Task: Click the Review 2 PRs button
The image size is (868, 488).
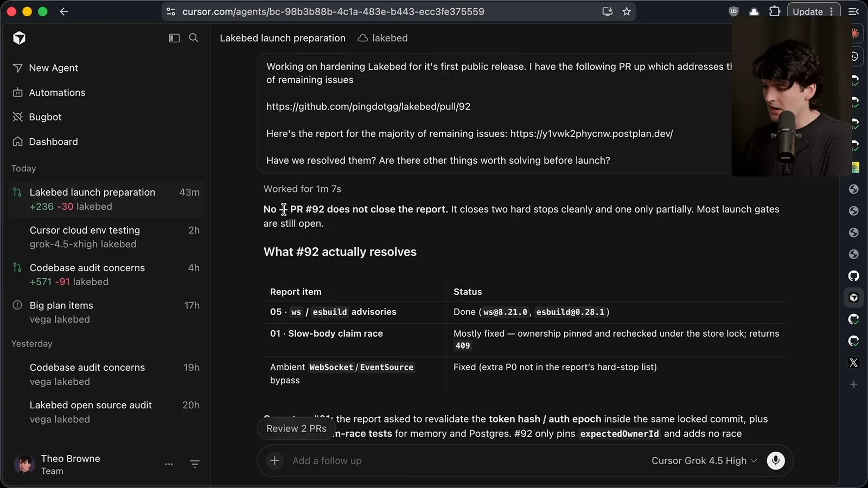Action: tap(296, 428)
